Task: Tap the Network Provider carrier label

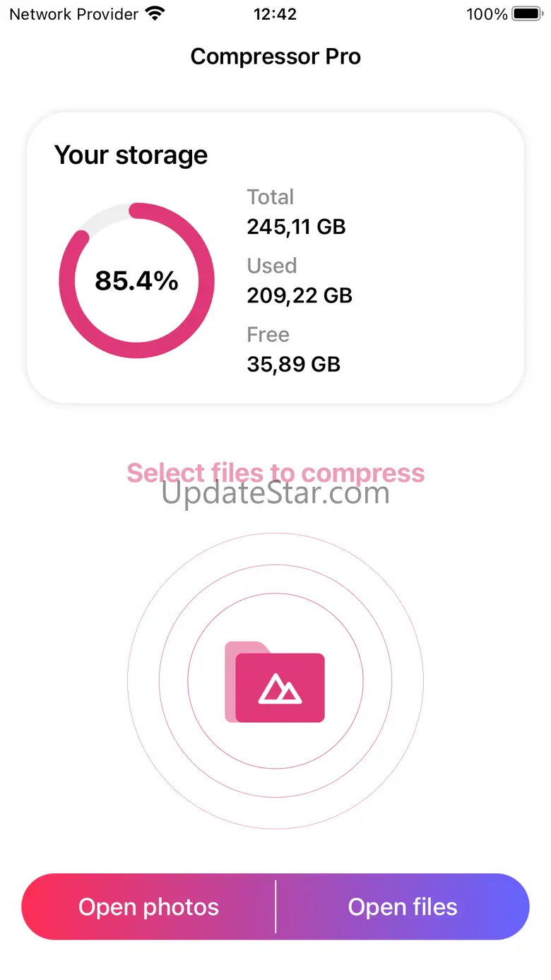Action: (x=73, y=13)
